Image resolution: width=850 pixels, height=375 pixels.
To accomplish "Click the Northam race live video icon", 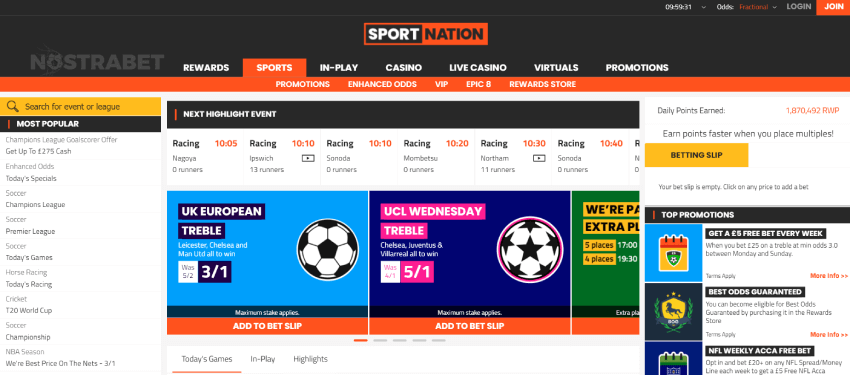I will [539, 159].
